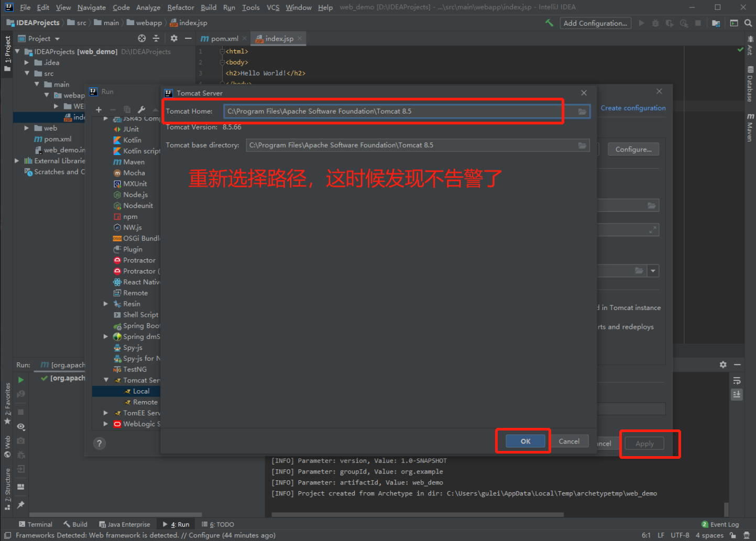This screenshot has height=541, width=756.
Task: Select pom.xml in the project tree
Action: (53, 139)
